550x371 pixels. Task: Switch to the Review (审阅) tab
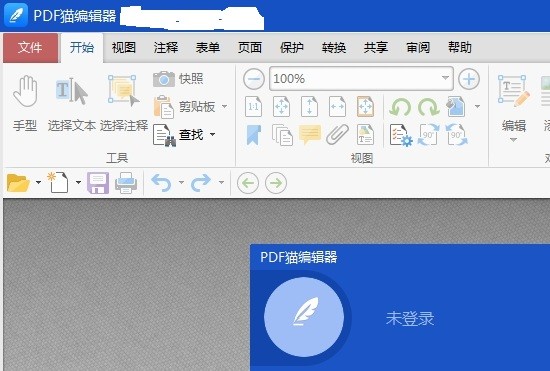[x=418, y=48]
